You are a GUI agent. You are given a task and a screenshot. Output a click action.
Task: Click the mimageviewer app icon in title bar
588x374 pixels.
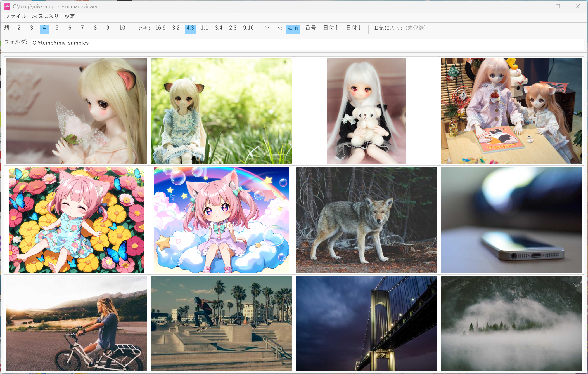(x=7, y=6)
